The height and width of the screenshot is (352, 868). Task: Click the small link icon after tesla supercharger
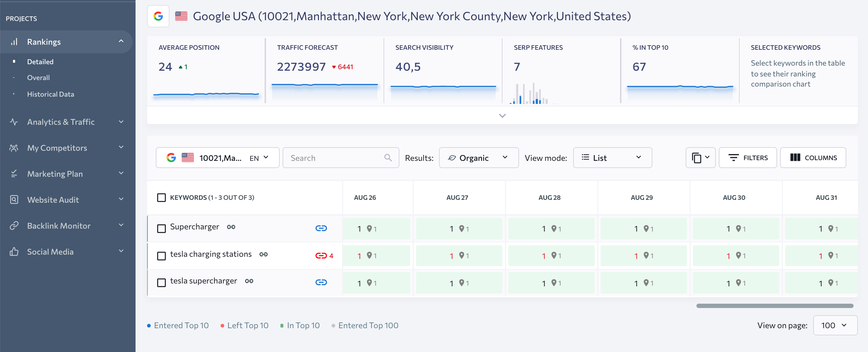point(249,281)
